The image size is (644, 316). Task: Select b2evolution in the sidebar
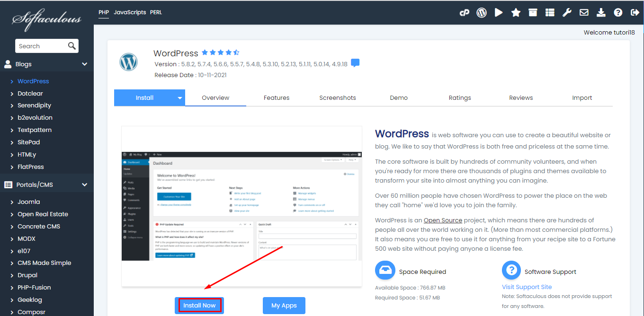(35, 118)
